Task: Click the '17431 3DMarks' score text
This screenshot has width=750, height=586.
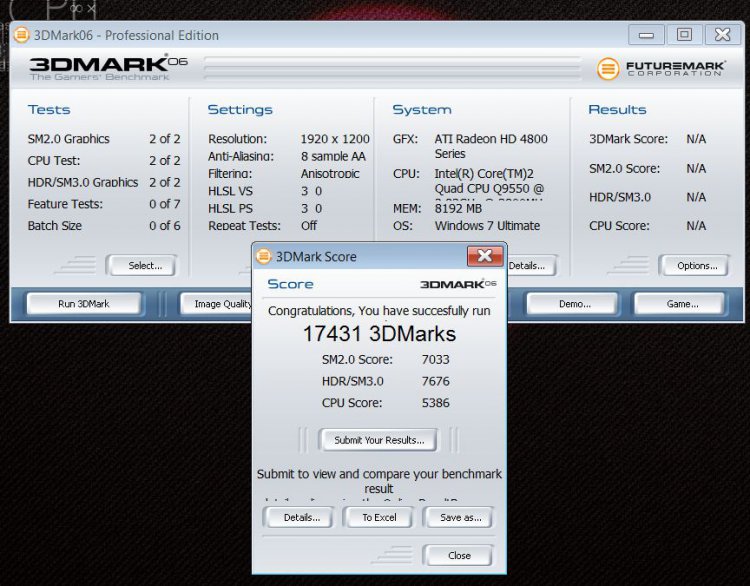Action: (379, 334)
